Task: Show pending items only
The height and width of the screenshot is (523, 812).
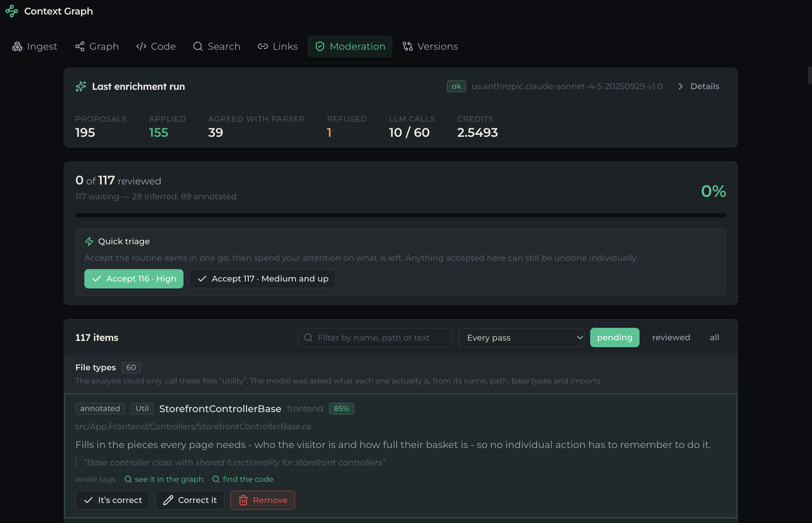Action: (x=615, y=337)
